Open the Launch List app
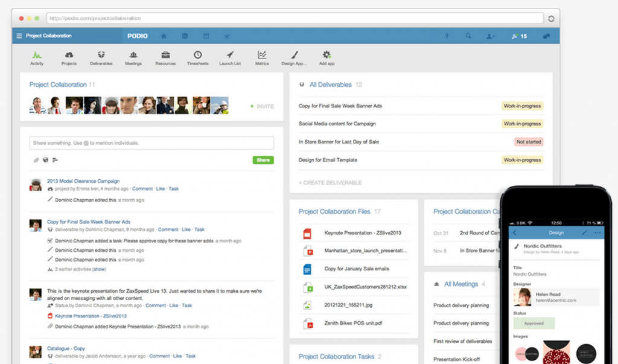The height and width of the screenshot is (364, 618). (x=230, y=58)
